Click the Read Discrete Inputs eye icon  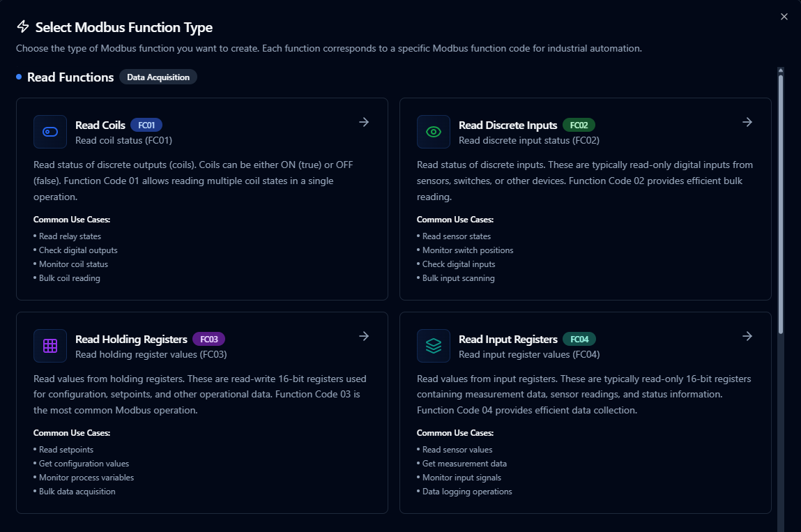pyautogui.click(x=434, y=132)
